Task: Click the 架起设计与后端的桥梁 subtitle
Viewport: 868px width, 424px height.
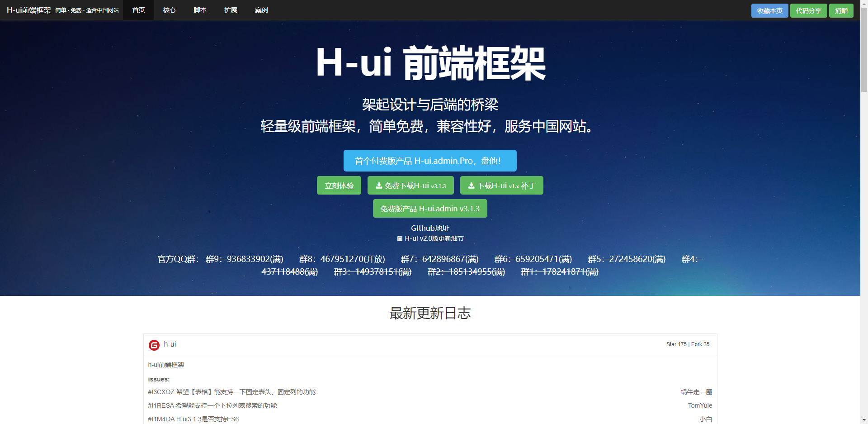Action: pyautogui.click(x=430, y=105)
